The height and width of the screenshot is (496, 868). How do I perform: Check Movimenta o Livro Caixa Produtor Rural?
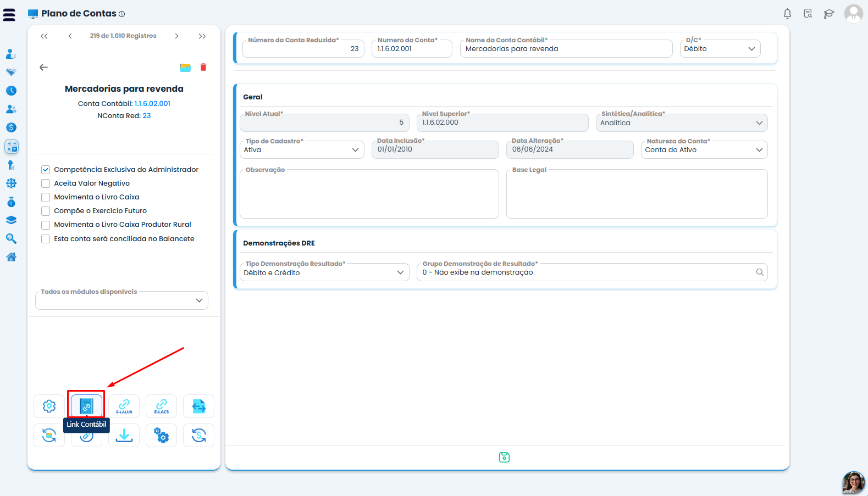point(46,225)
